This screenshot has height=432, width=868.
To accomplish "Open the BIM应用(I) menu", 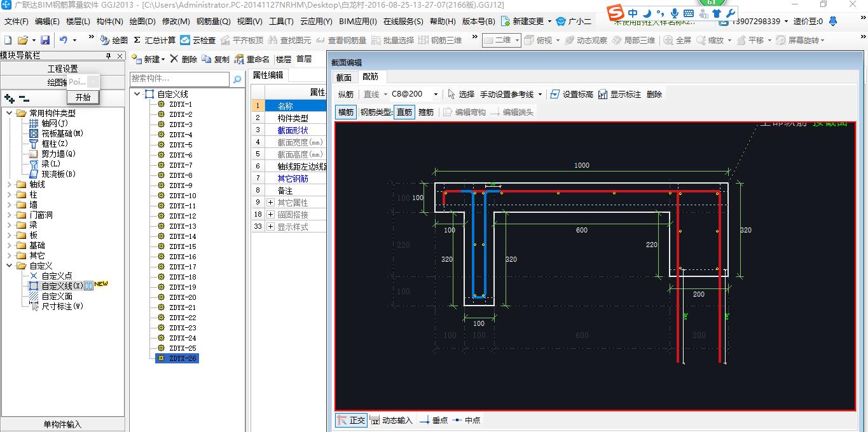I will [x=358, y=21].
